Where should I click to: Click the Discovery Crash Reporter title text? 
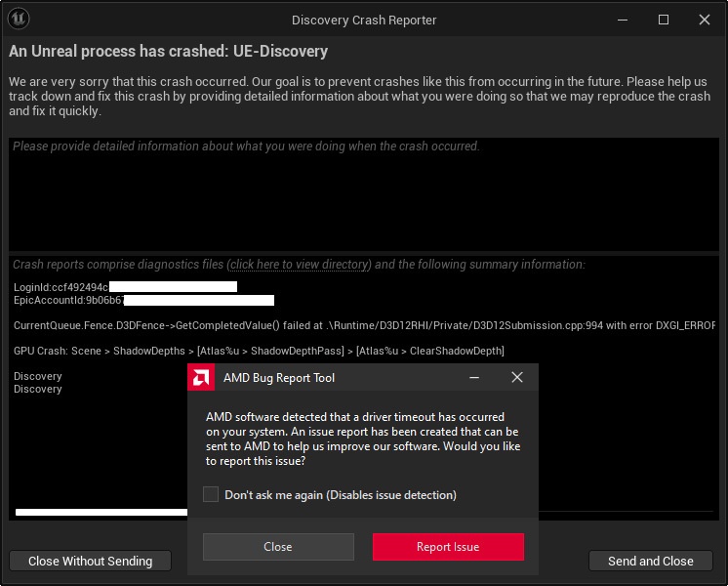click(364, 20)
